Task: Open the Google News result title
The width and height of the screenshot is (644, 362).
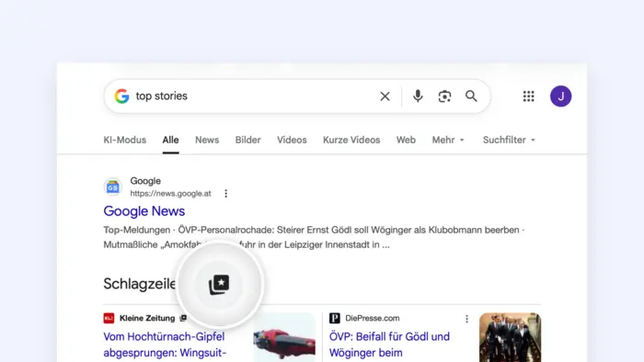Action: [x=144, y=211]
